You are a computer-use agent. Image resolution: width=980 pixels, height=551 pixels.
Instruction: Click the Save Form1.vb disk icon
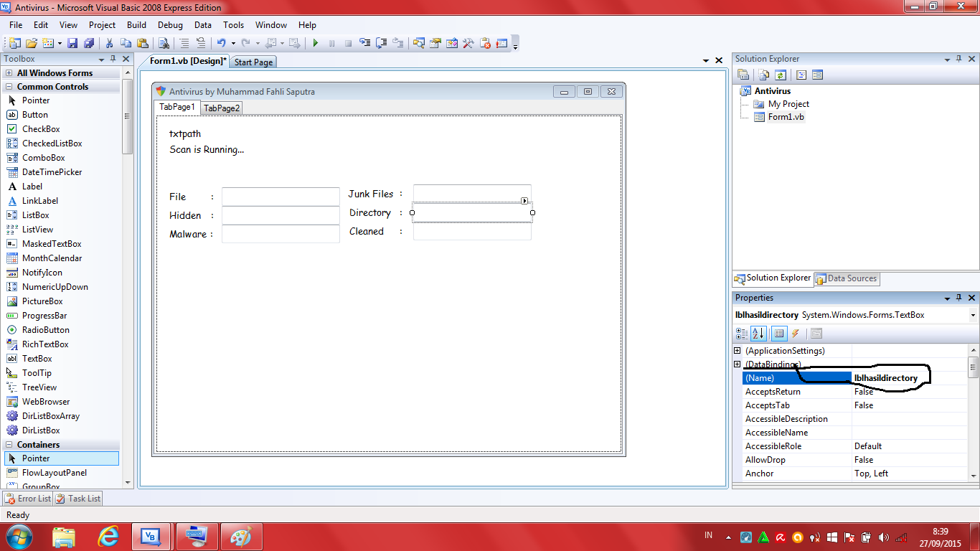(x=72, y=43)
